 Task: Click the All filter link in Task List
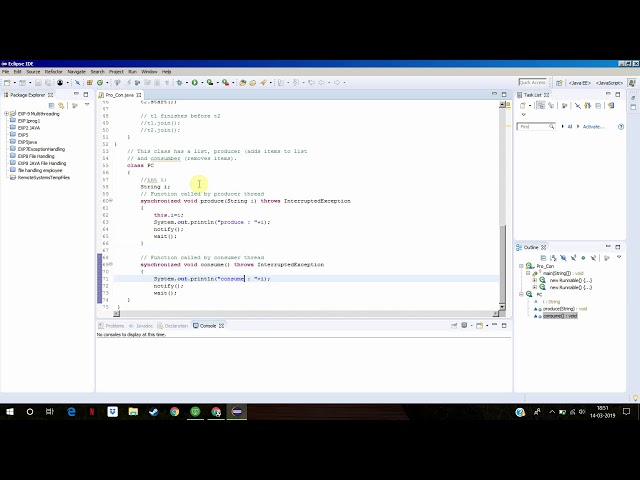[x=570, y=127]
